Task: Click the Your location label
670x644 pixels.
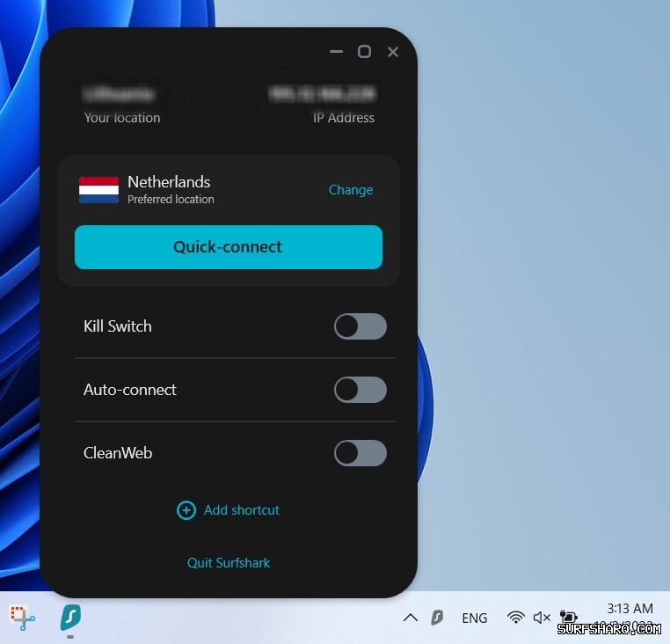Action: pos(122,118)
